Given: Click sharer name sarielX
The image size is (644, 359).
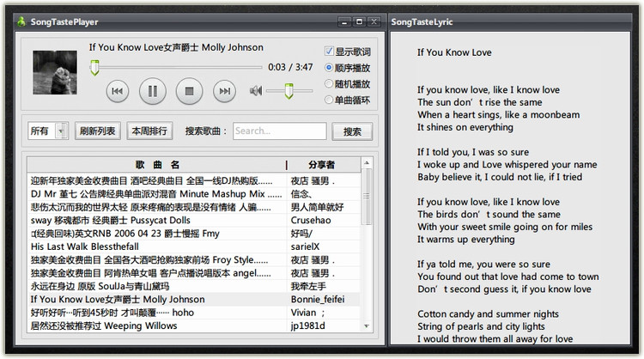Looking at the screenshot, I should click(305, 246).
